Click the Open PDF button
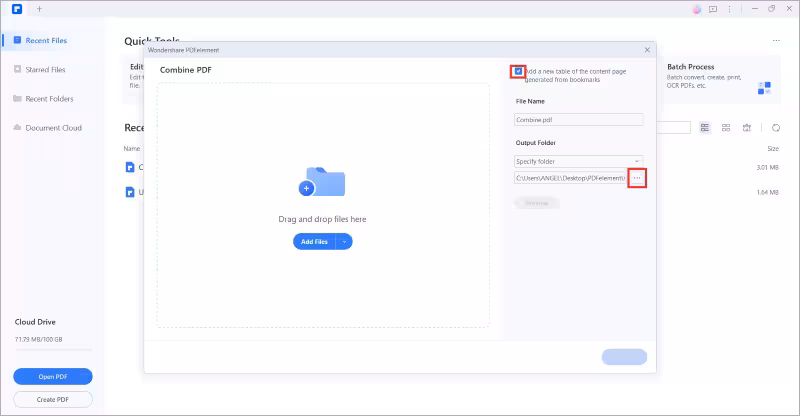800x416 pixels. [x=53, y=377]
